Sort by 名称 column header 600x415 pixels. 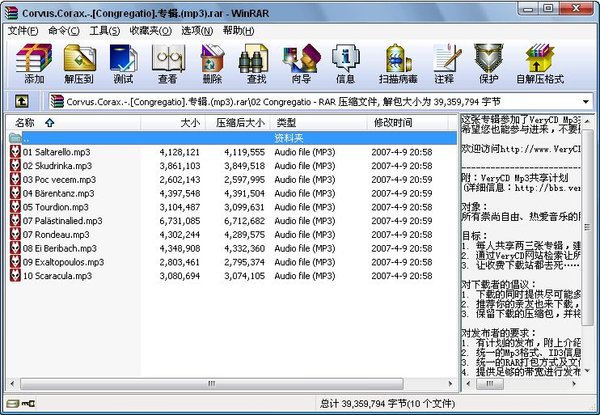coord(73,123)
